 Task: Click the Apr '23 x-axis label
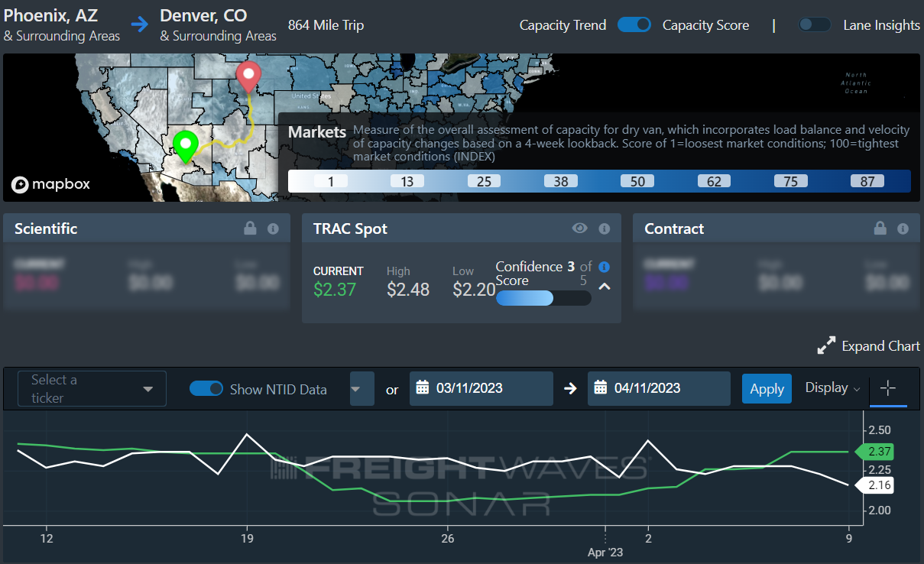point(605,552)
